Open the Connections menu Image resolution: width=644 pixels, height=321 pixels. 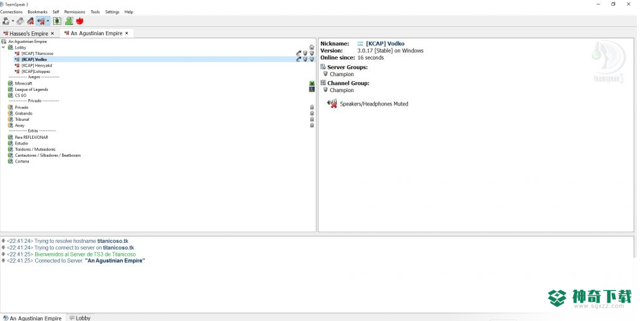coord(11,12)
